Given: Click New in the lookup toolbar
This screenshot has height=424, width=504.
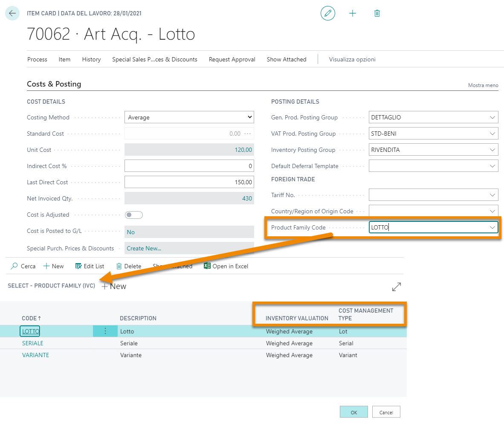Looking at the screenshot, I should [x=53, y=266].
